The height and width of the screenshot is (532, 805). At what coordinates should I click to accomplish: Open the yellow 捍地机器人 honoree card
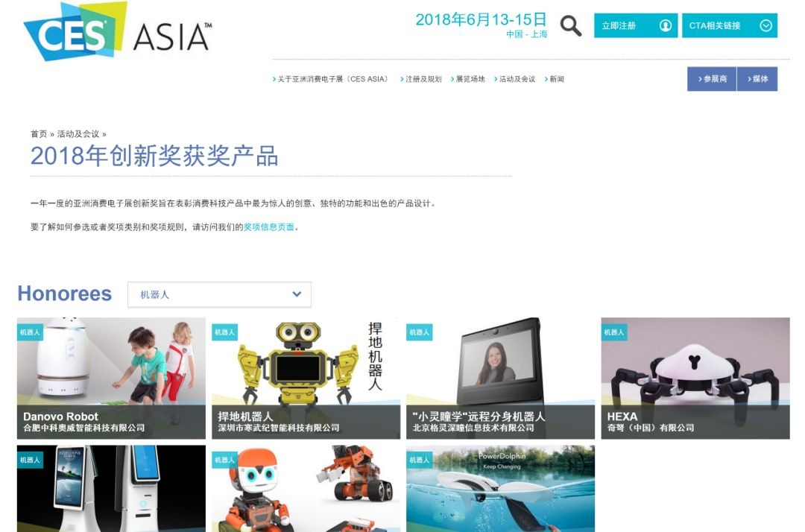pos(306,378)
